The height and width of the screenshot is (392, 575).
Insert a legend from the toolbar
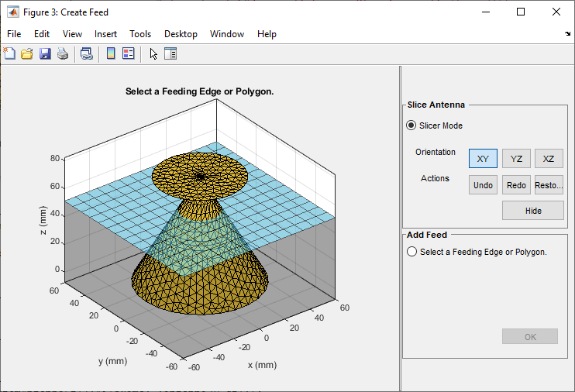pos(129,53)
